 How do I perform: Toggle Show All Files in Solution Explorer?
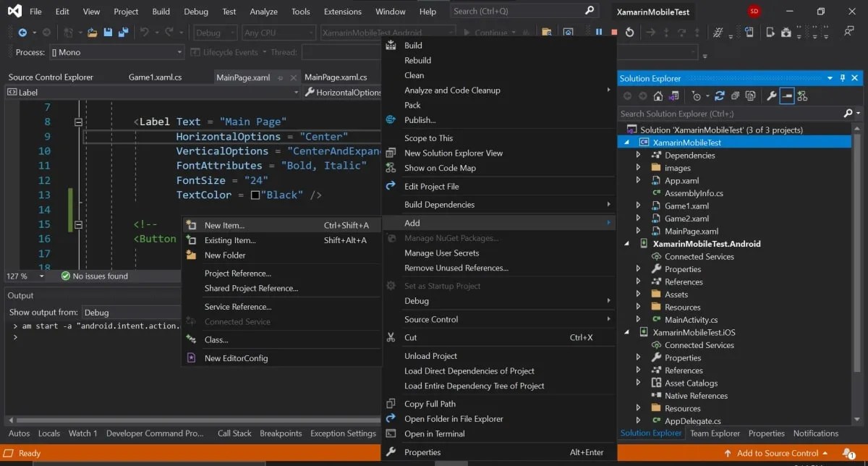tap(751, 96)
